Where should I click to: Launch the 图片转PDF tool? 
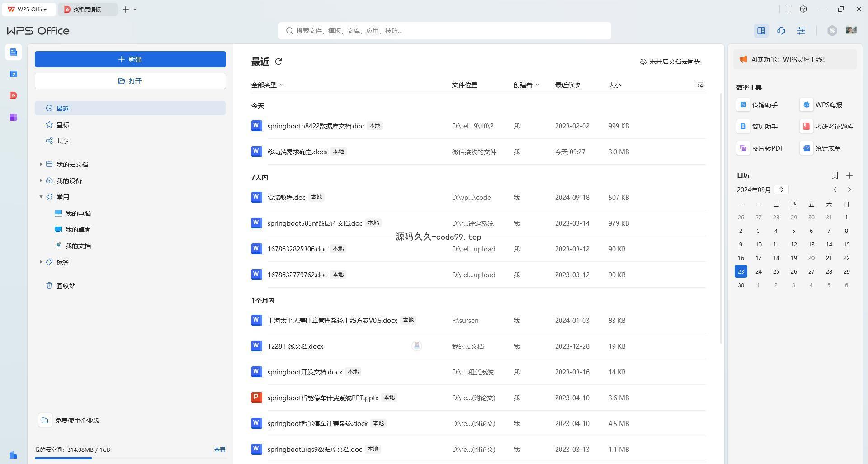coord(760,148)
